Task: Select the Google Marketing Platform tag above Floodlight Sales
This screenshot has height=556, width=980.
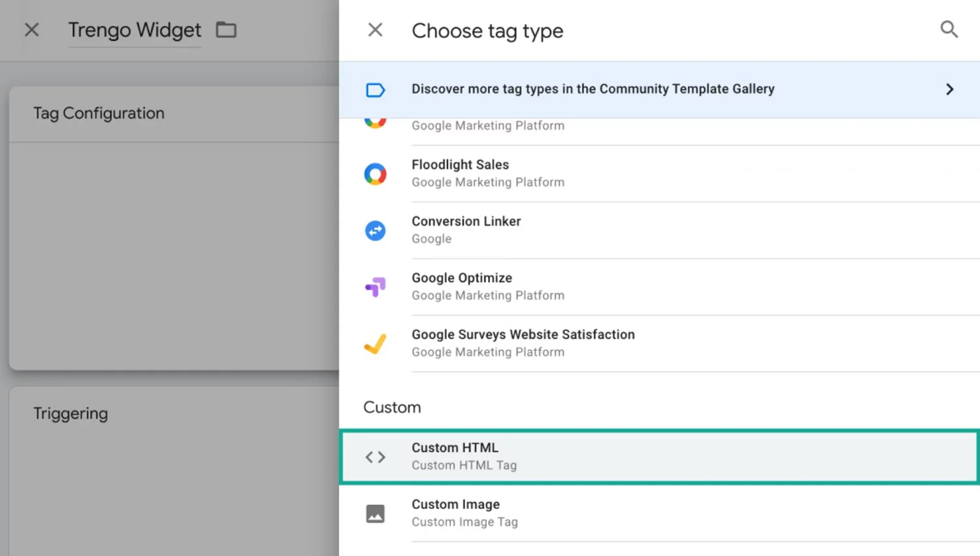Action: pyautogui.click(x=487, y=125)
